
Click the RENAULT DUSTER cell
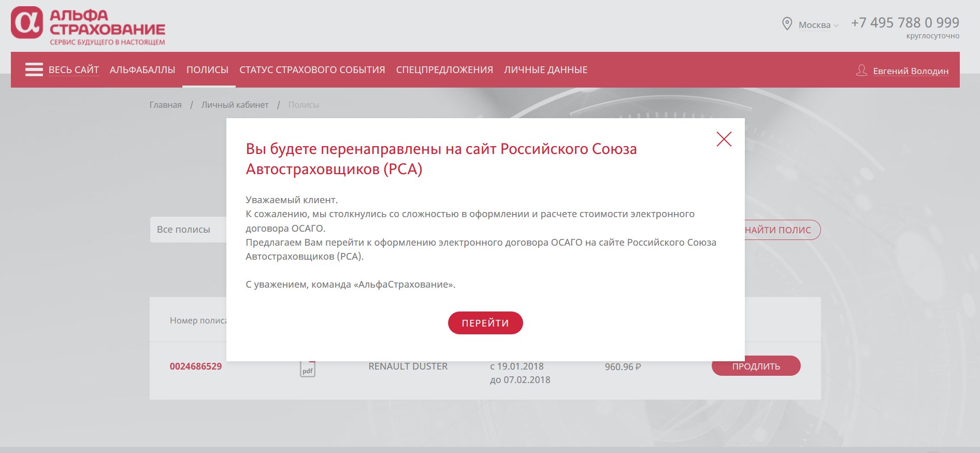click(408, 366)
